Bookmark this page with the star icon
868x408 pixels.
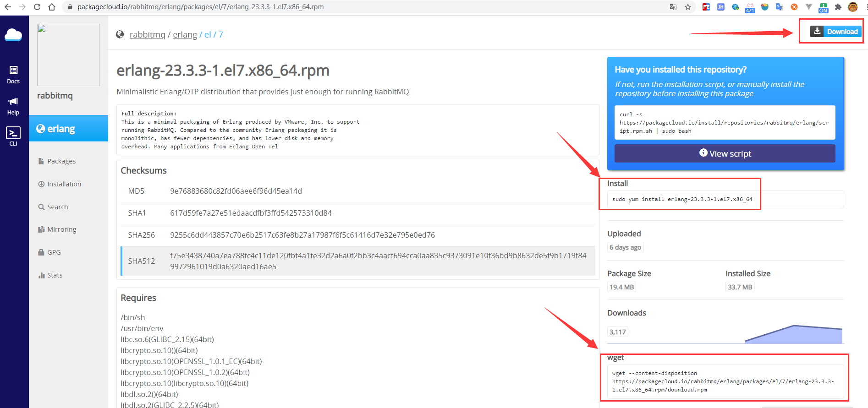688,7
